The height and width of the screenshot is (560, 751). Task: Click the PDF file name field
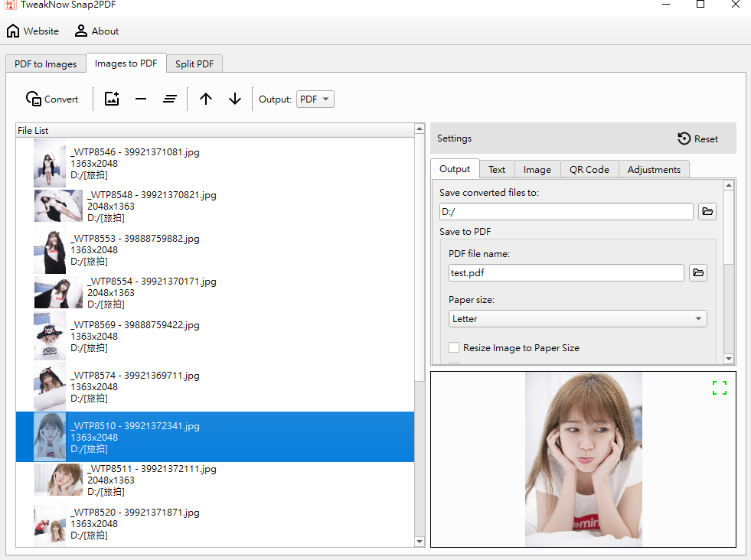click(x=567, y=273)
